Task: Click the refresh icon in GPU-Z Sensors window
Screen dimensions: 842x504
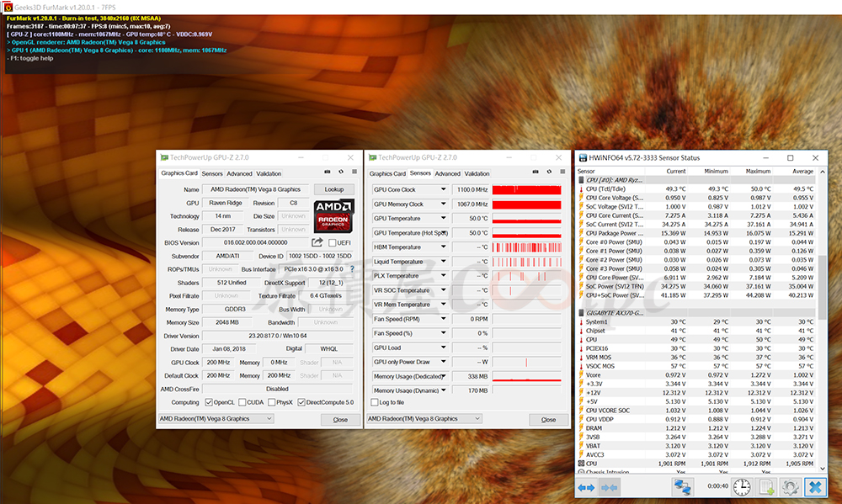Action: [x=549, y=172]
